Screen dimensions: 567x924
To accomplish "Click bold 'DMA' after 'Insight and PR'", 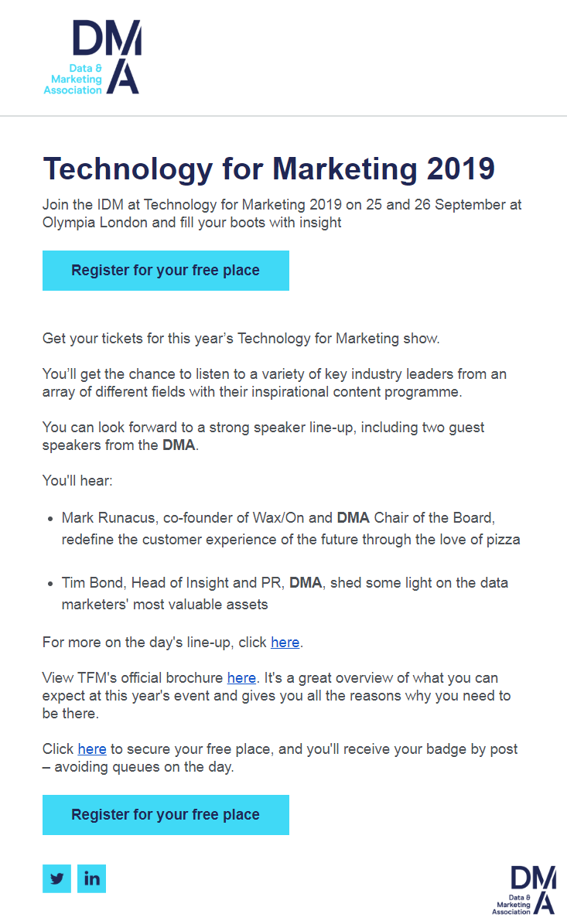I will click(306, 583).
